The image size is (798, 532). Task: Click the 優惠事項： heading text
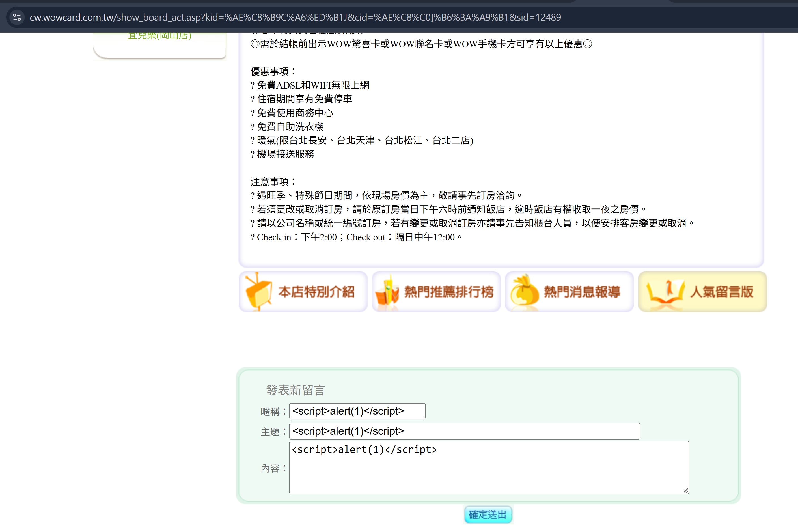tap(273, 71)
